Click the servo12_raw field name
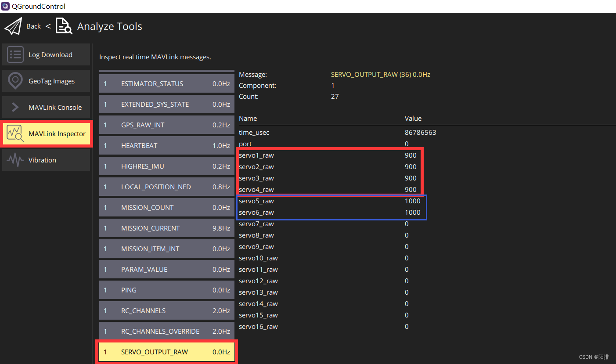The height and width of the screenshot is (364, 616). point(258,281)
